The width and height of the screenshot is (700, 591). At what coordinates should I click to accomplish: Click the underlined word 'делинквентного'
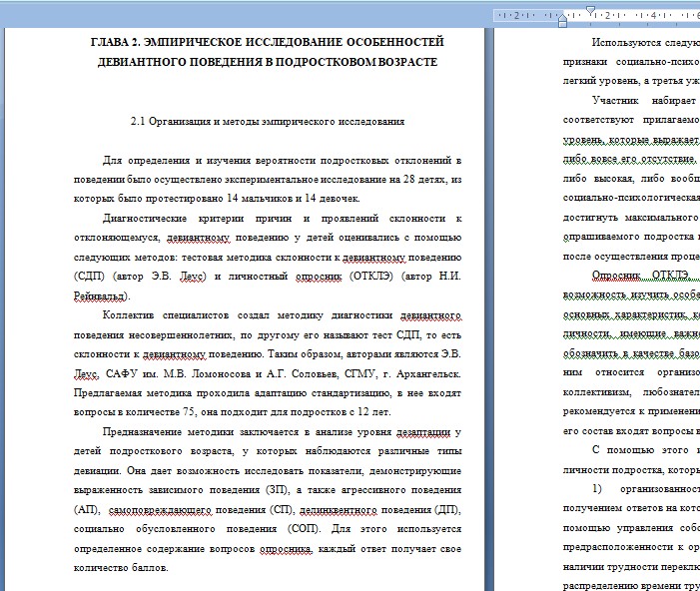[x=338, y=510]
